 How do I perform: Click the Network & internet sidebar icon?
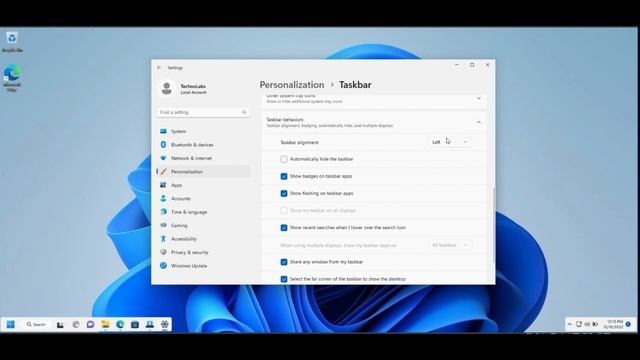(163, 158)
